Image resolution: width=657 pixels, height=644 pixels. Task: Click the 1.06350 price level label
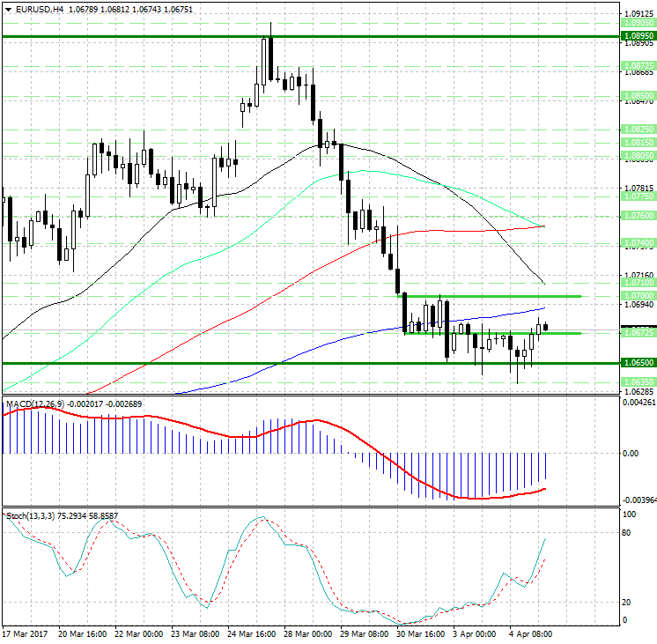pos(639,382)
